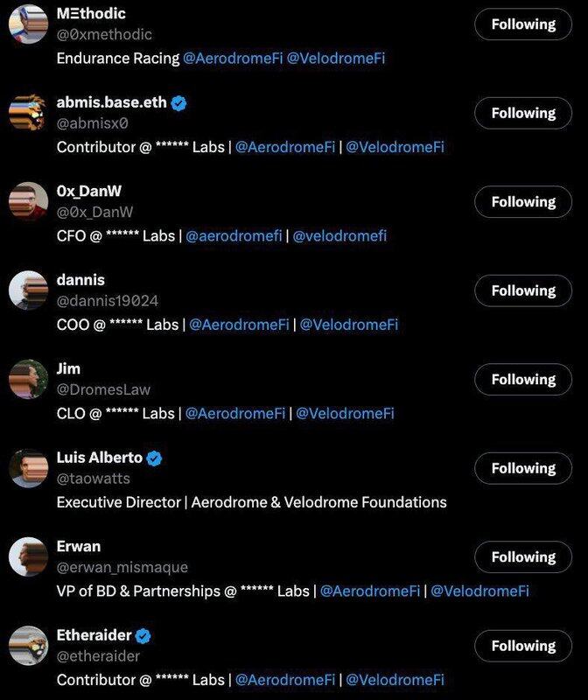The height and width of the screenshot is (700, 588).
Task: Toggle Following button for dannis
Action: (x=523, y=290)
